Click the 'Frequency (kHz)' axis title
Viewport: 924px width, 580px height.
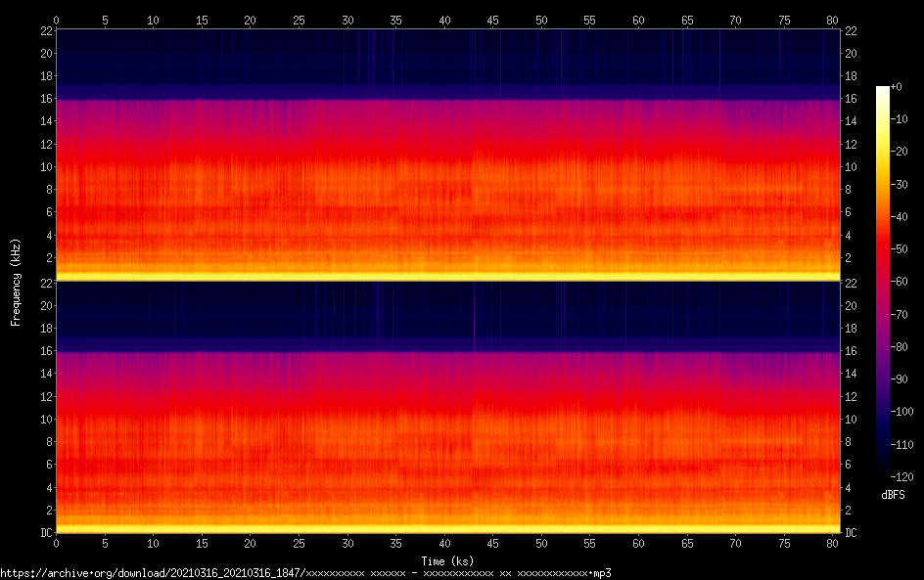pos(16,282)
